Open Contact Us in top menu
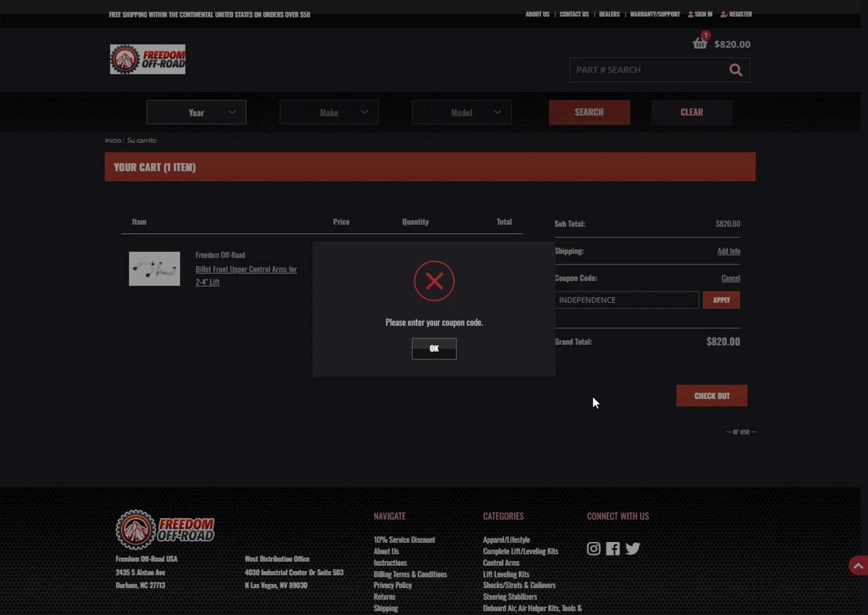This screenshot has height=615, width=868. click(x=574, y=14)
